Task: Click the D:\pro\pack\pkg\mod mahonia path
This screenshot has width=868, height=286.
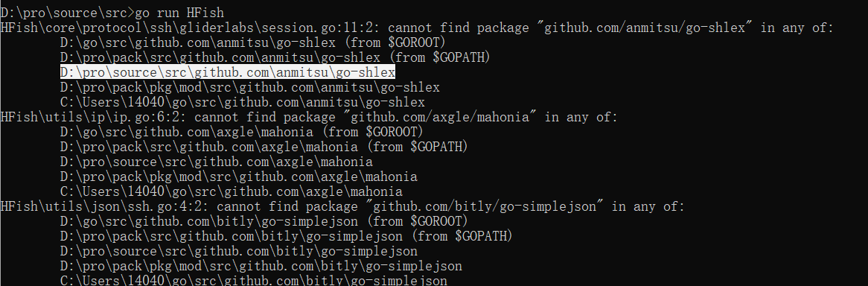Action: tap(239, 177)
